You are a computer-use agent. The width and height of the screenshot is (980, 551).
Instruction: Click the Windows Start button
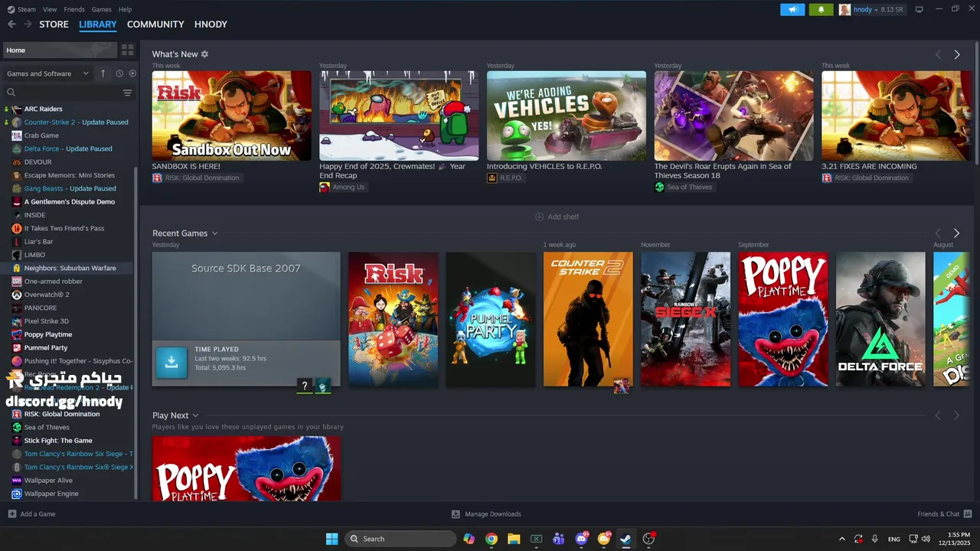[332, 539]
